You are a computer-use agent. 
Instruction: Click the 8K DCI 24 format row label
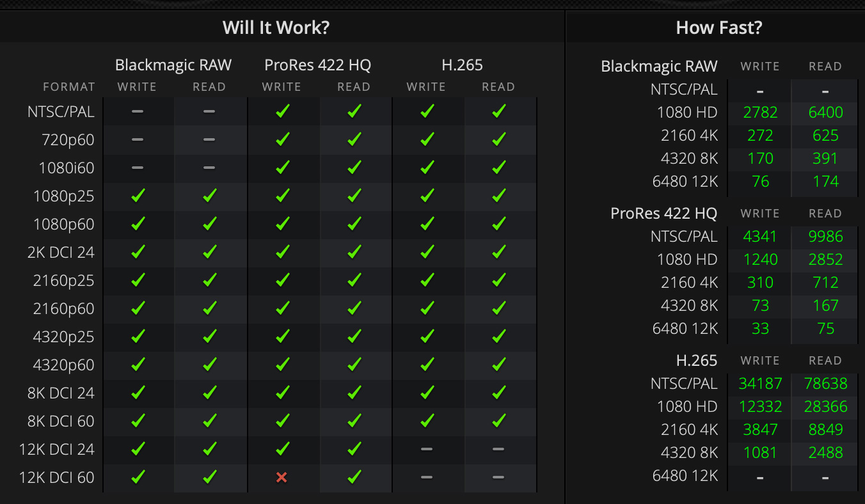pos(61,393)
